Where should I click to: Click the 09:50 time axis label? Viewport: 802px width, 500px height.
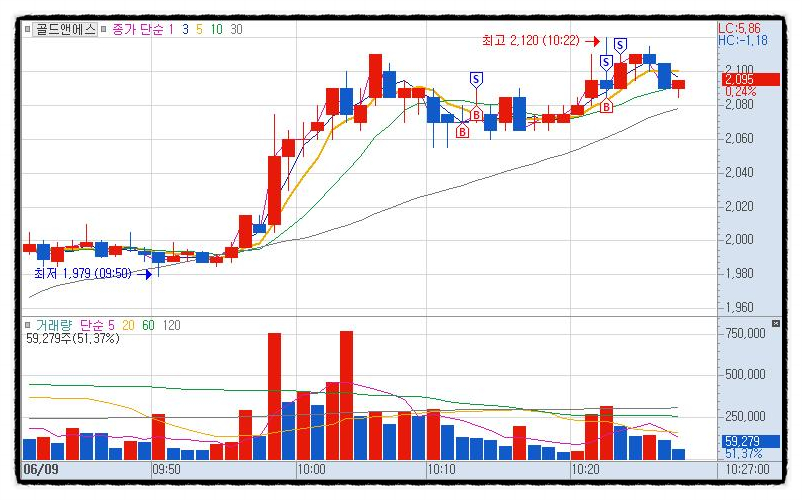166,469
